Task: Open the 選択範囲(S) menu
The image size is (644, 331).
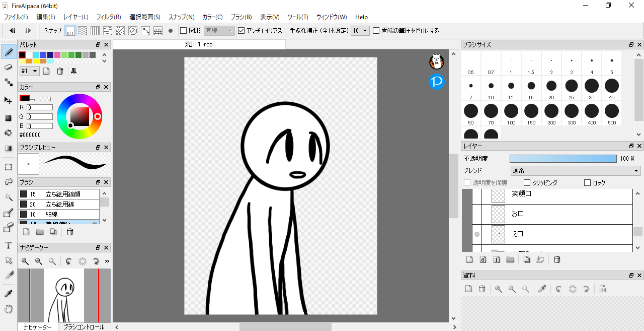Action: pos(145,17)
